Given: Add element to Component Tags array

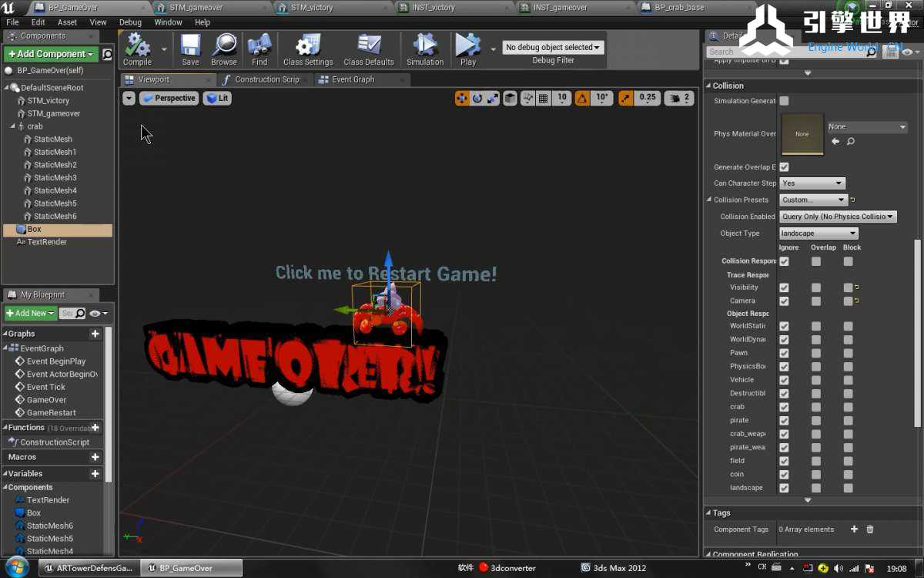Looking at the screenshot, I should tap(854, 529).
